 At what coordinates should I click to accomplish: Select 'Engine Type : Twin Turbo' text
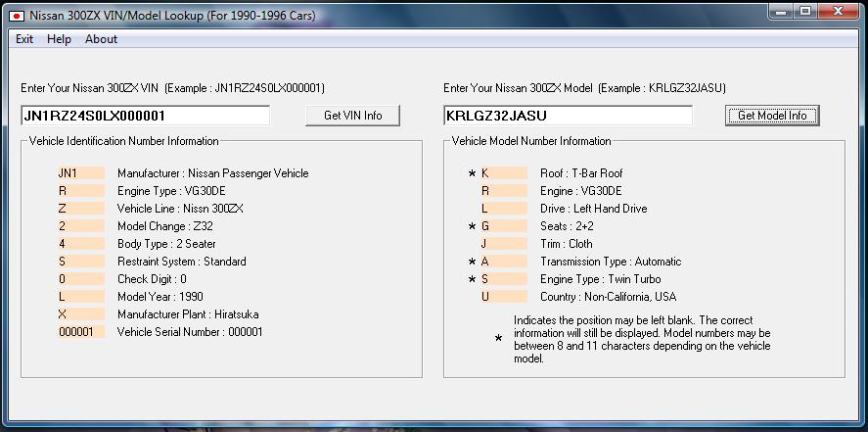tap(601, 279)
